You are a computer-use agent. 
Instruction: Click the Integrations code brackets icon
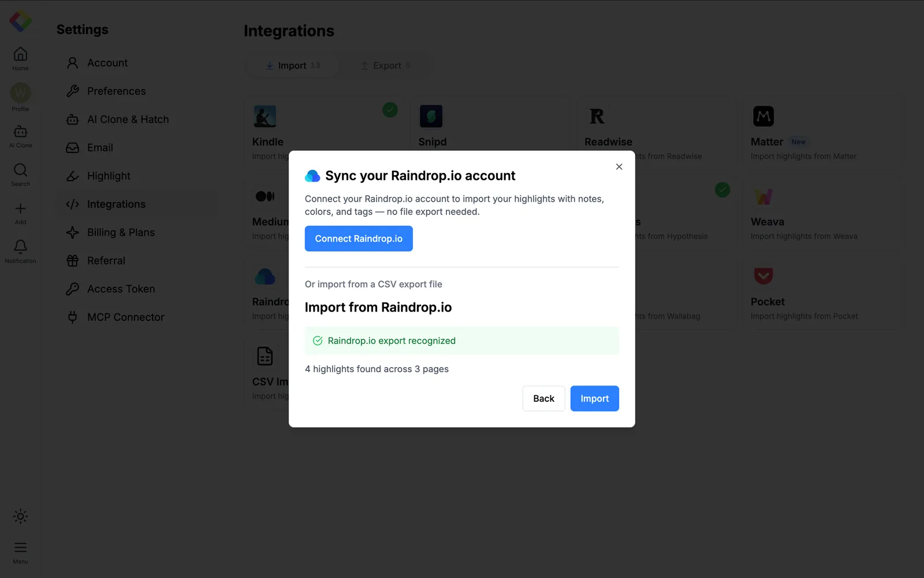pos(72,205)
